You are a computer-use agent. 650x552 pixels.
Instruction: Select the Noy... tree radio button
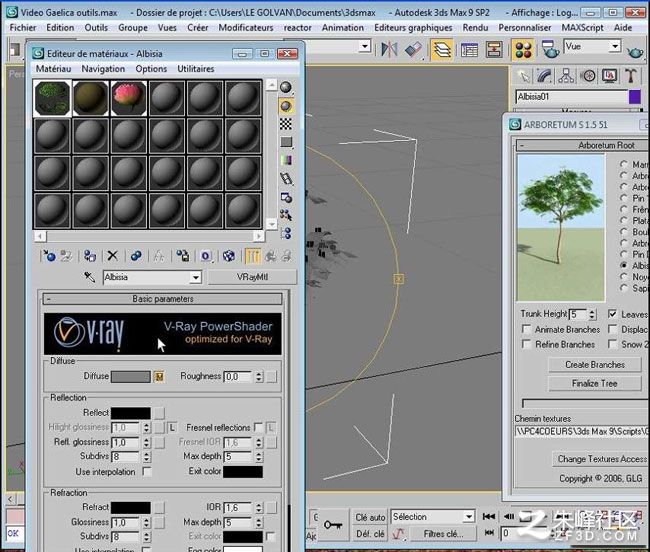[x=623, y=276]
